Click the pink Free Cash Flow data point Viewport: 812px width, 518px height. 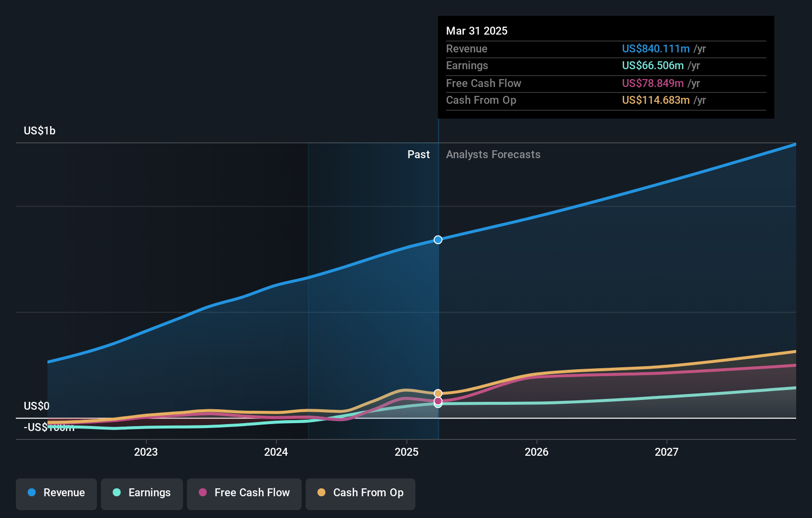pyautogui.click(x=438, y=401)
